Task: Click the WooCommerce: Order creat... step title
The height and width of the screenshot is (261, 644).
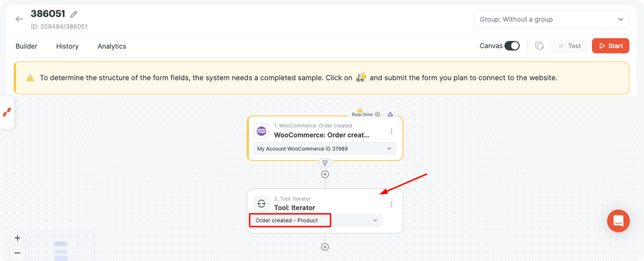Action: click(x=321, y=135)
